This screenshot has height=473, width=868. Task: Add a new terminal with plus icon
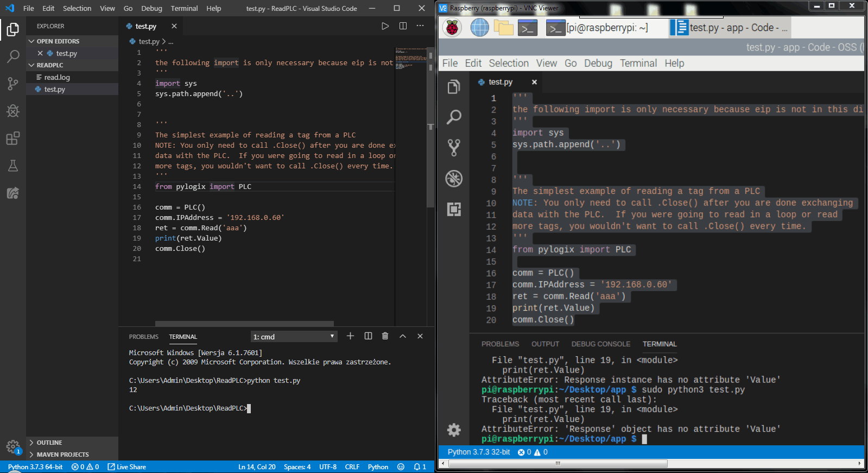(350, 336)
